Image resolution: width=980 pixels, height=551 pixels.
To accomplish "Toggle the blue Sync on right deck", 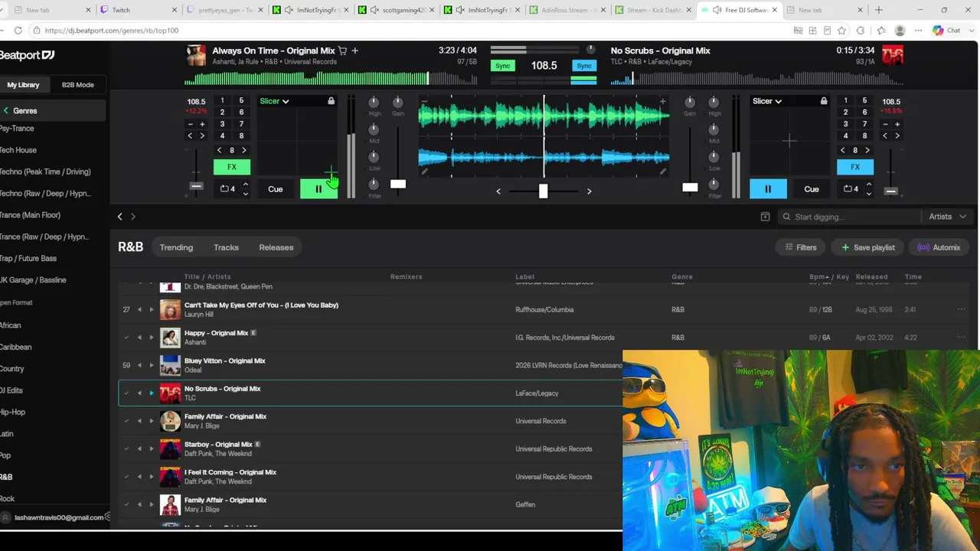I will pos(584,66).
